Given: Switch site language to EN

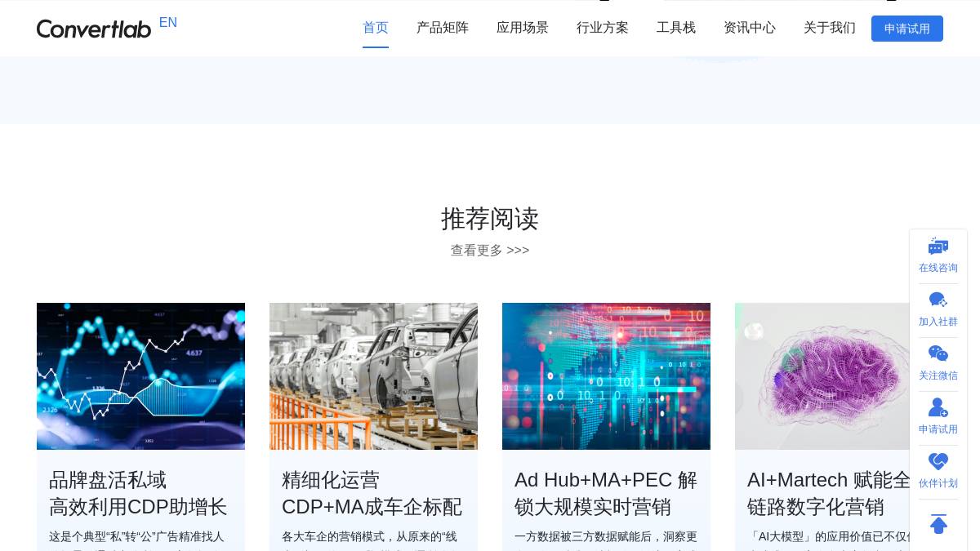Looking at the screenshot, I should point(168,22).
